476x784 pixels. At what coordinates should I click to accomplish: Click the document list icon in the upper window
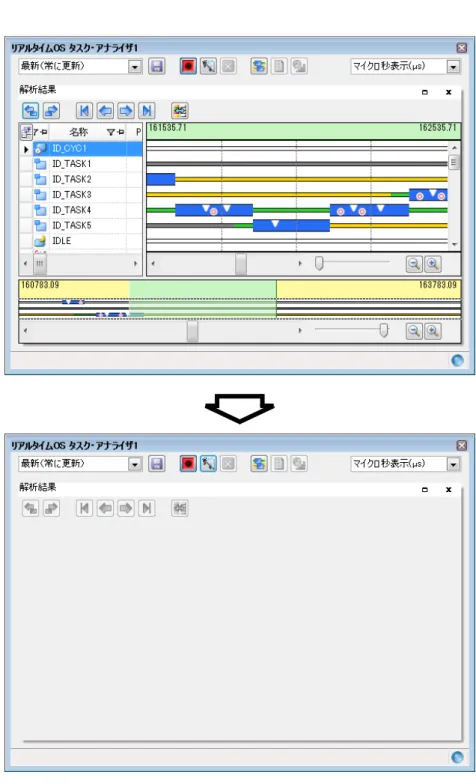point(279,66)
